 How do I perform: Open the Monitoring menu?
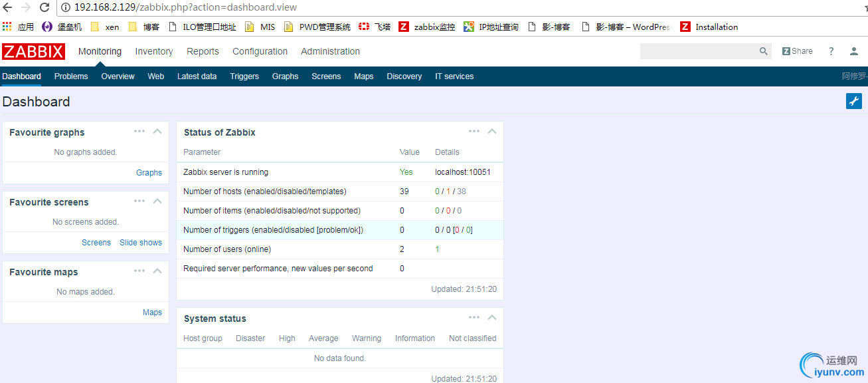[100, 51]
